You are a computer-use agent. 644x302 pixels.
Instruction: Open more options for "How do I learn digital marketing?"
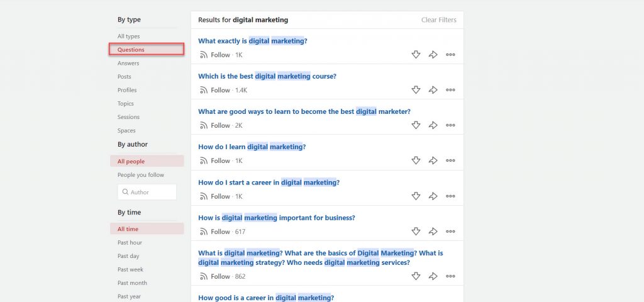(x=450, y=160)
